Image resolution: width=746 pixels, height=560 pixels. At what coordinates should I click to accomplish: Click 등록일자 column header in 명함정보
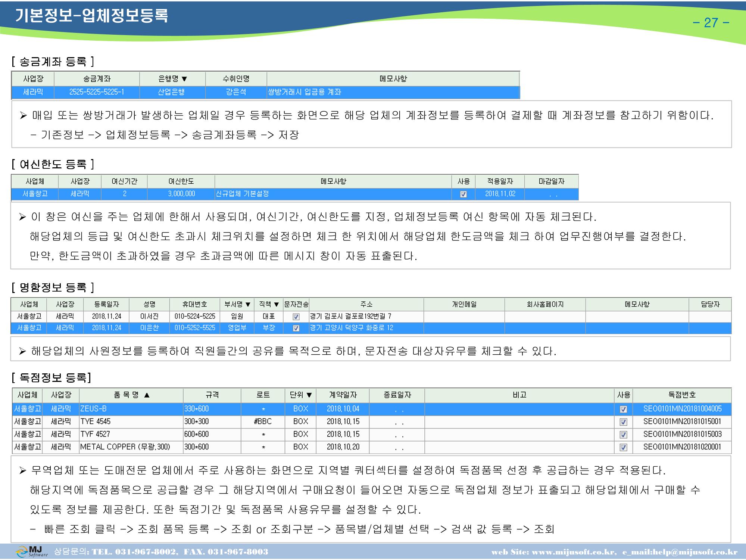106,305
